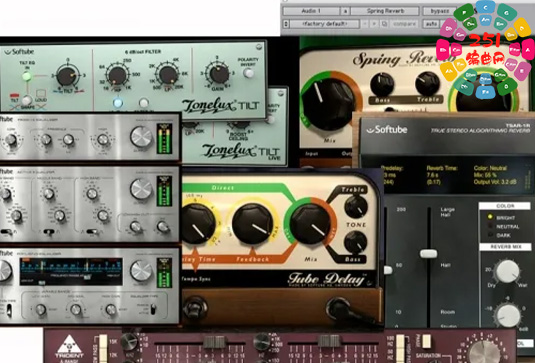Image resolution: width=535 pixels, height=363 pixels.
Task: Open the insert position selector labeled a
Action: [345, 11]
